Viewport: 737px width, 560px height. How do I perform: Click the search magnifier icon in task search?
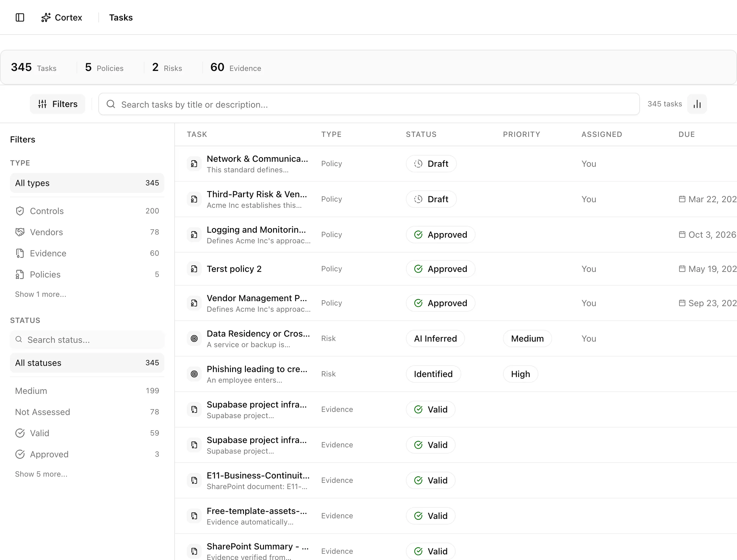[111, 104]
